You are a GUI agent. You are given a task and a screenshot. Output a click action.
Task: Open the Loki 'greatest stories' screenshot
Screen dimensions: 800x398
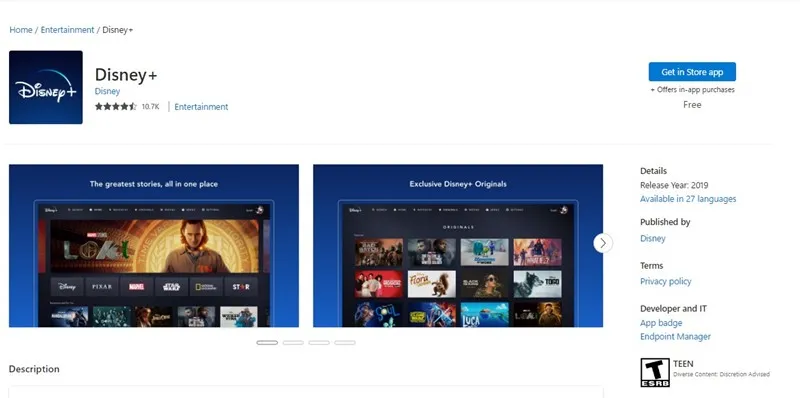click(x=154, y=245)
